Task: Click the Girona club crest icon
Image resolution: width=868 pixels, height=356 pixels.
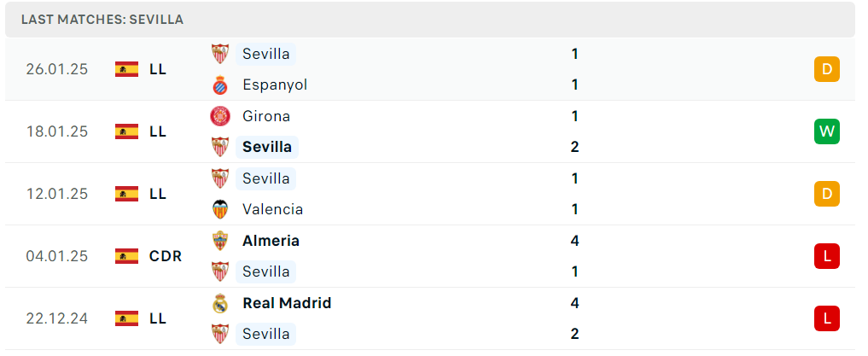Action: [x=220, y=116]
